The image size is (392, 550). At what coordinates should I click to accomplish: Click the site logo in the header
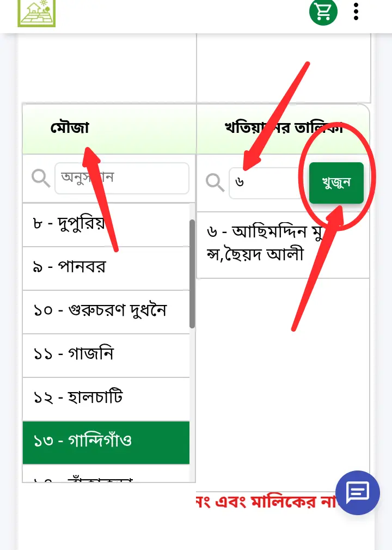click(x=36, y=12)
